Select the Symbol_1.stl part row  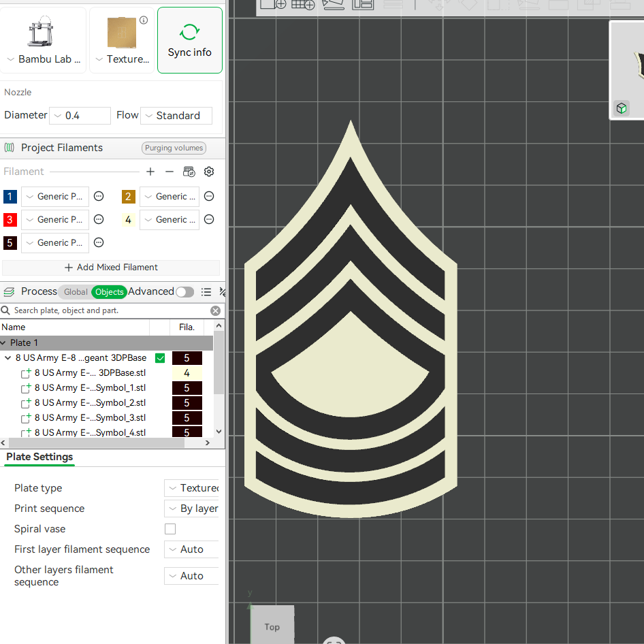pyautogui.click(x=90, y=388)
